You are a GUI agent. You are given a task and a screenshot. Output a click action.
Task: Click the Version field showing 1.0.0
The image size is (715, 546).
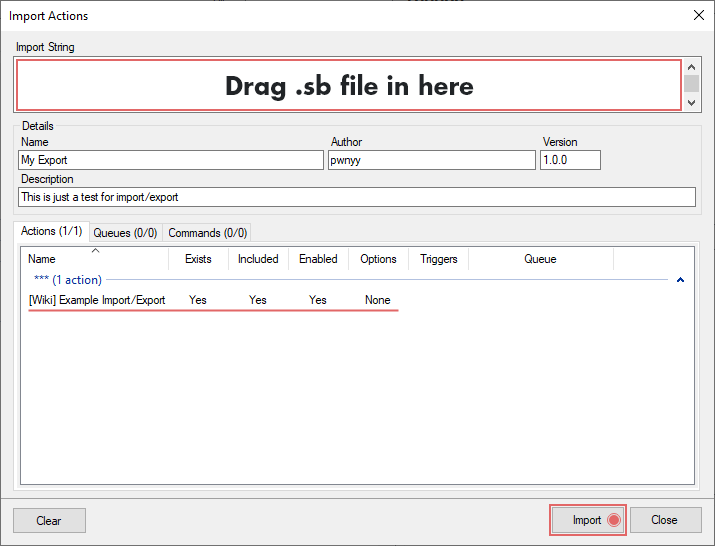point(570,160)
